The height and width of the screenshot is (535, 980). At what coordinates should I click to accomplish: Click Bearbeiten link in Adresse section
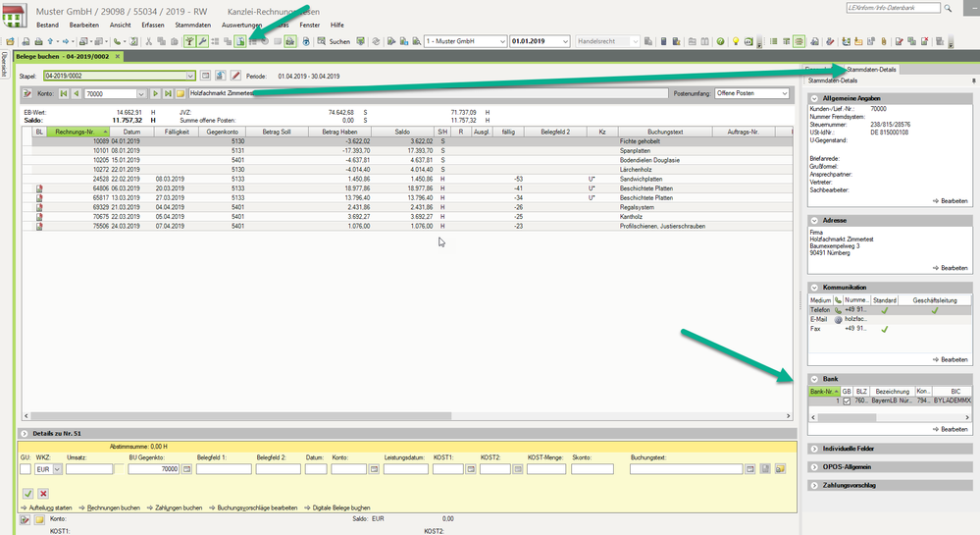[950, 267]
